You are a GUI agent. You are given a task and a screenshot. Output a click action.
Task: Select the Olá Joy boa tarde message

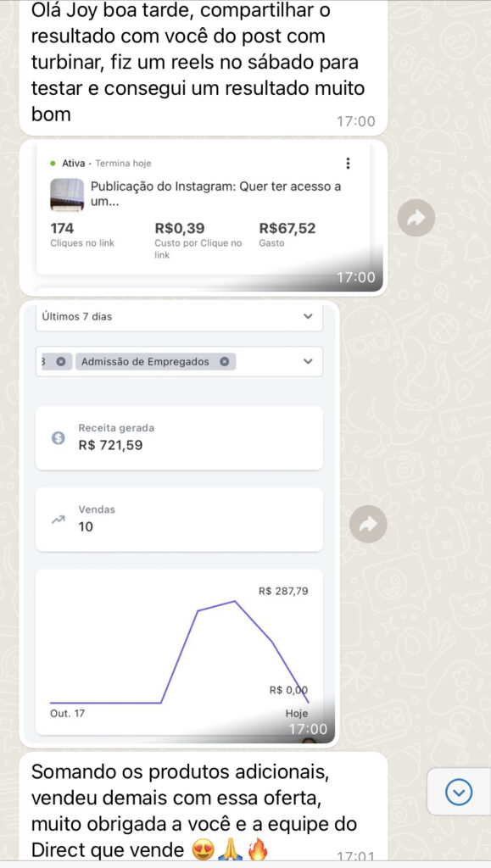coord(204,66)
